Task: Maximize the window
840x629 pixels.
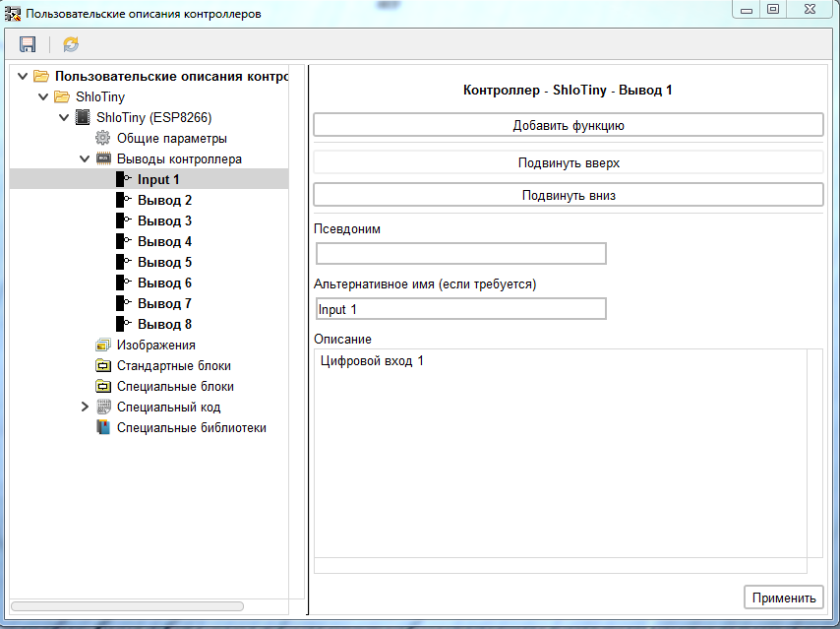Action: pos(773,9)
